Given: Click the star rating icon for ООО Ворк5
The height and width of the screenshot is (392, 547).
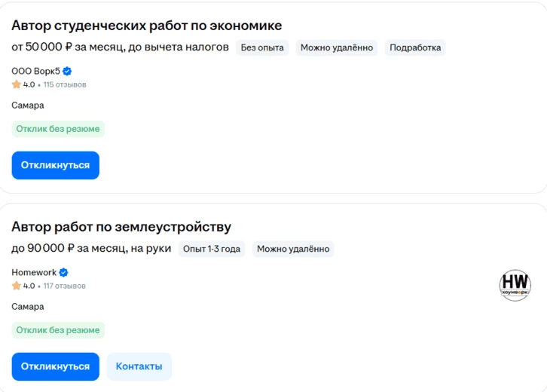Looking at the screenshot, I should (17, 84).
